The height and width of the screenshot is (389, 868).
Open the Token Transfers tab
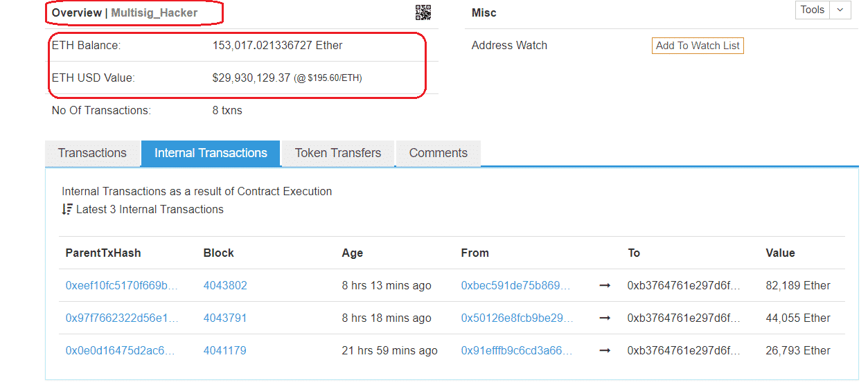tap(338, 153)
